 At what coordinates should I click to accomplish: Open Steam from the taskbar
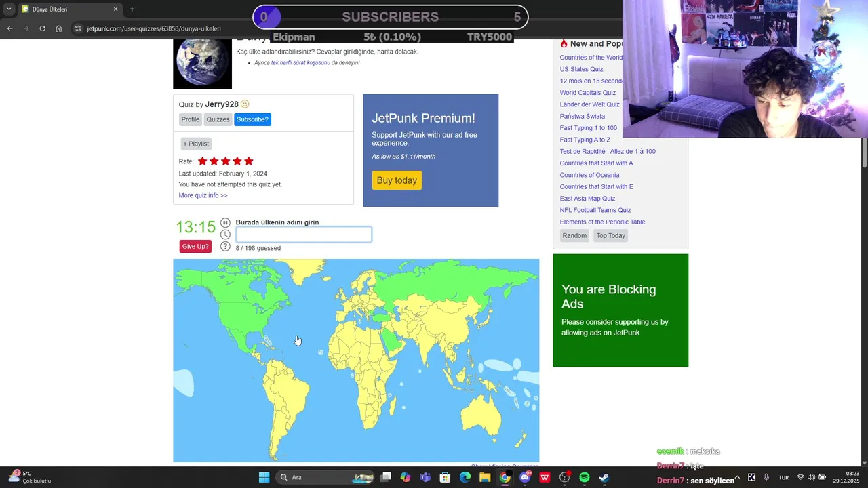604,477
